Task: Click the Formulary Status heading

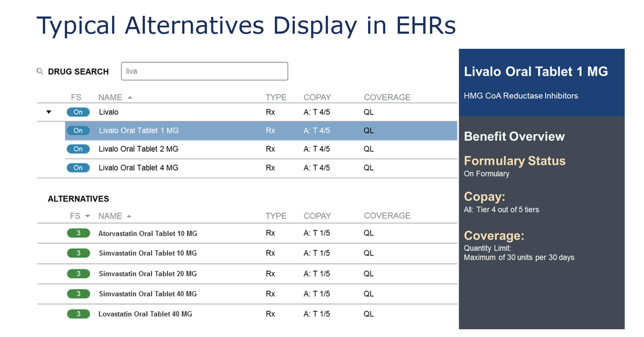Action: tap(515, 161)
